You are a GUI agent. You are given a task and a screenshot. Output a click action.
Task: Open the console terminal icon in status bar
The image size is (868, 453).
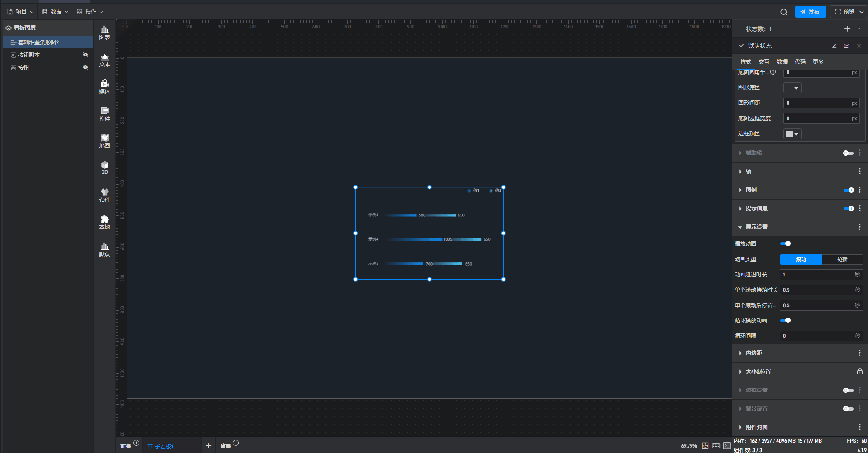[726, 446]
